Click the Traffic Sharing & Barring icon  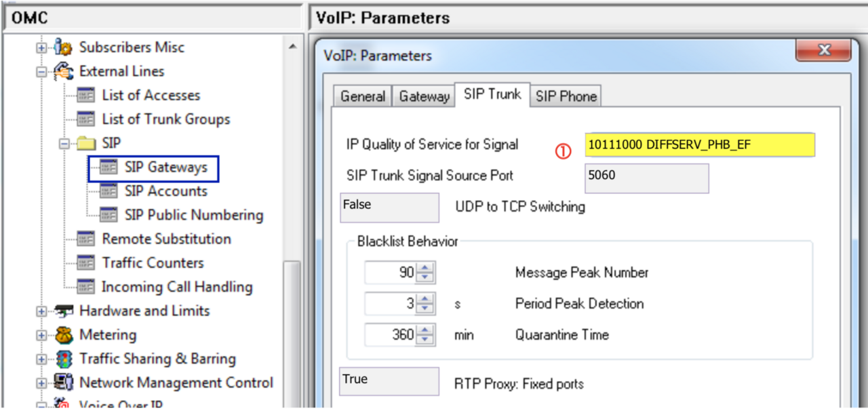pyautogui.click(x=63, y=359)
